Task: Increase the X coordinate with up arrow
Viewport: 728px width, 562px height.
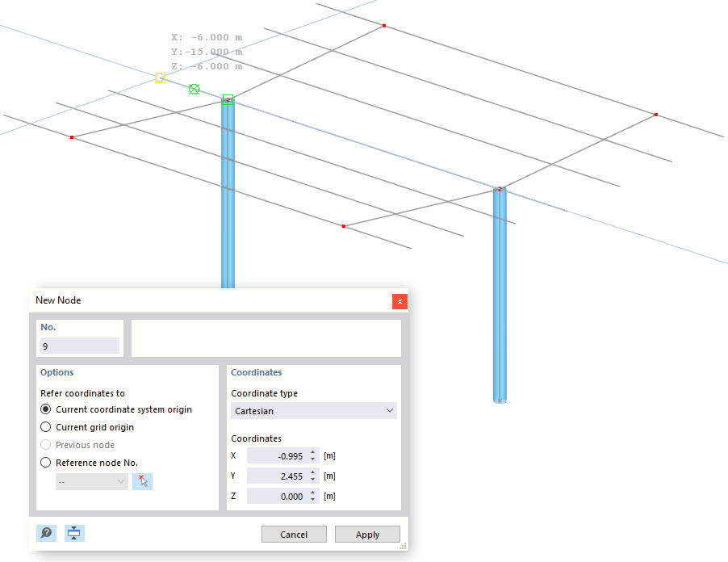Action: click(x=313, y=452)
